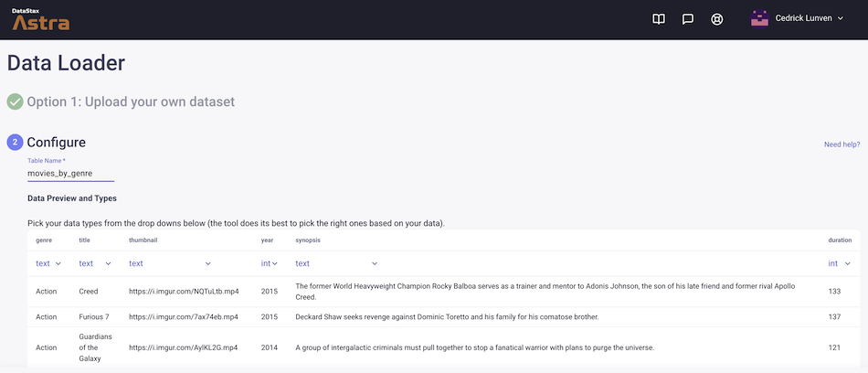Click the DataStax Astra logo
Screen dimensions: 868x373
click(x=40, y=19)
